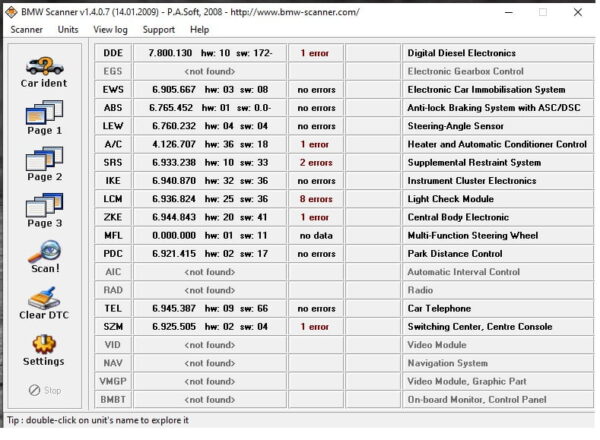
Task: Click PDC 'no errors' status cell
Action: point(316,254)
